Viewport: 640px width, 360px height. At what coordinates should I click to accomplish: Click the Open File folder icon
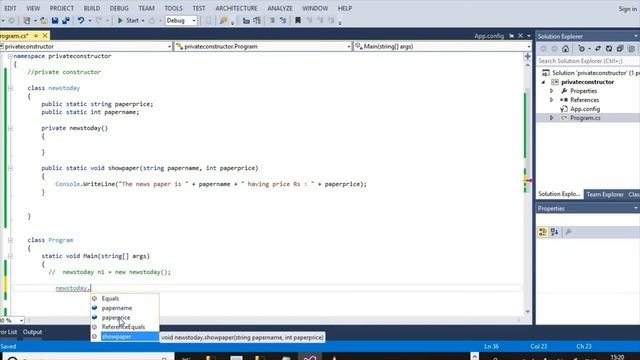[44, 20]
